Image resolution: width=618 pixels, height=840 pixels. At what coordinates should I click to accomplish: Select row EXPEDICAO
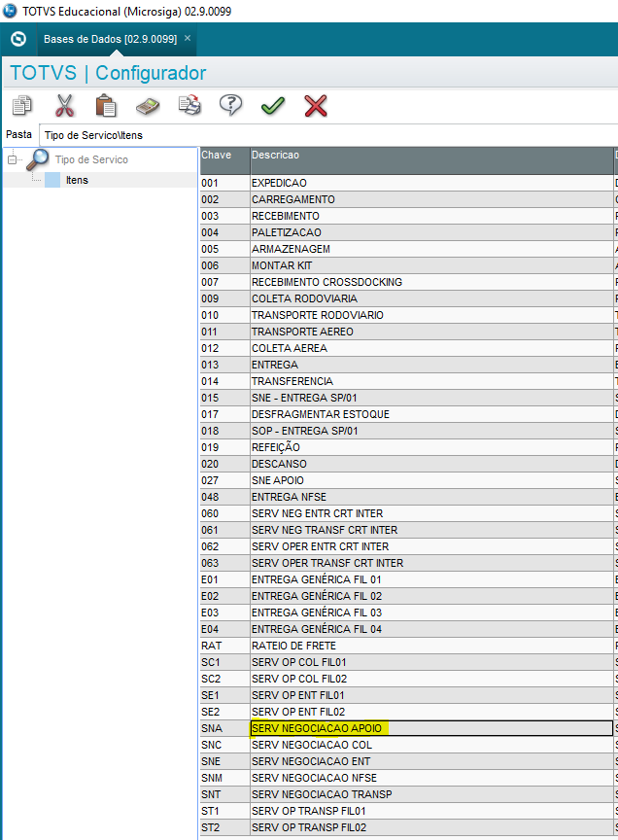coord(407,183)
